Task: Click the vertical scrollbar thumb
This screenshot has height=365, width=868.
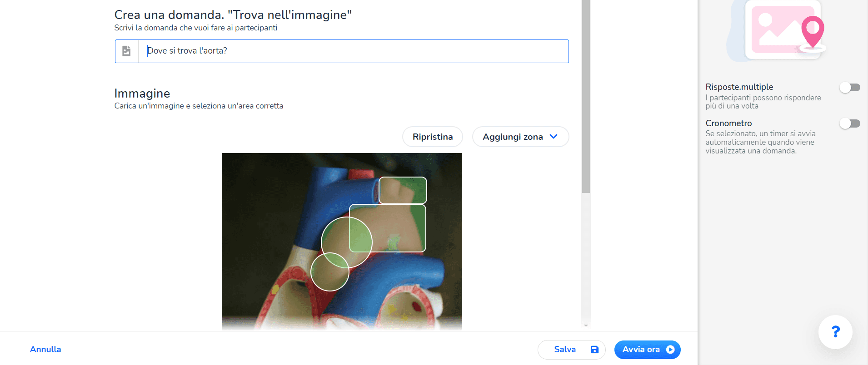Action: click(x=586, y=96)
